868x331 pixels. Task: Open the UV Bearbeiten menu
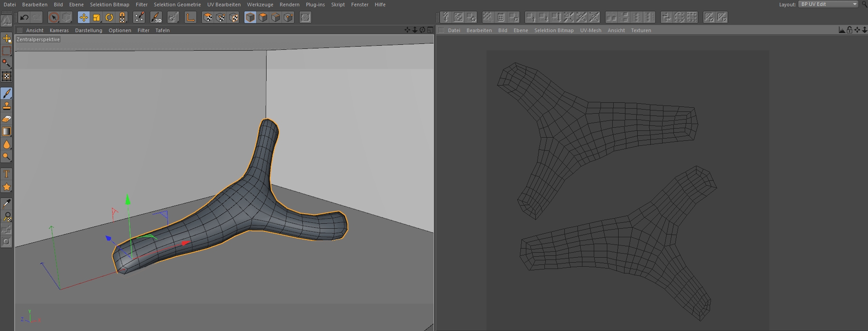point(224,5)
